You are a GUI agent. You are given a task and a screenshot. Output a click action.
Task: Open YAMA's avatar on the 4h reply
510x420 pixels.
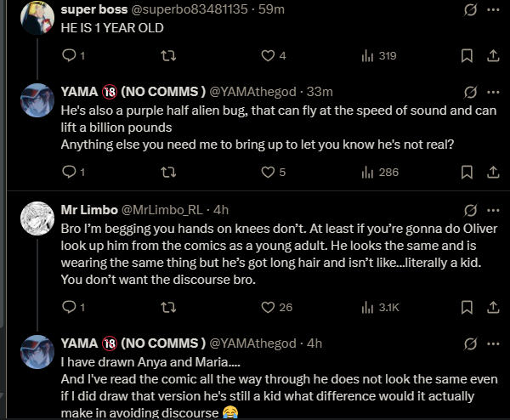click(37, 352)
